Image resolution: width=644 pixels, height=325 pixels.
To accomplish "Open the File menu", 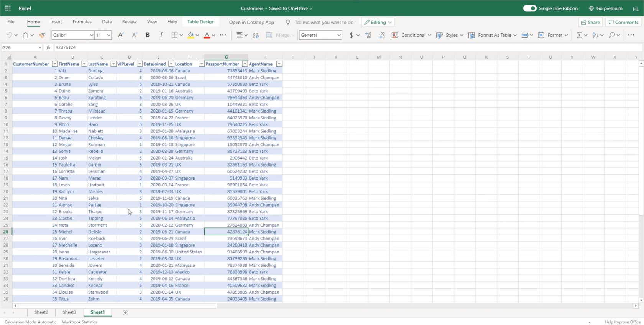I will [11, 22].
